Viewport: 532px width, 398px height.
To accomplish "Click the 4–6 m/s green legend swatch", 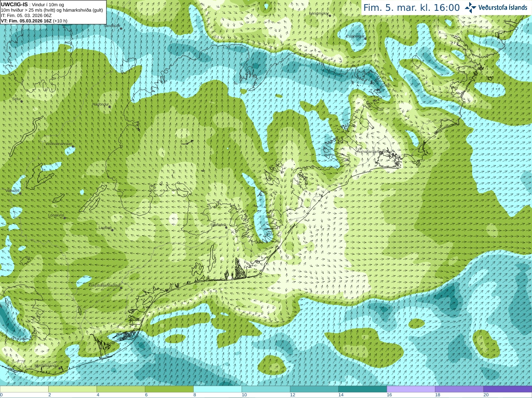I will tap(121, 389).
